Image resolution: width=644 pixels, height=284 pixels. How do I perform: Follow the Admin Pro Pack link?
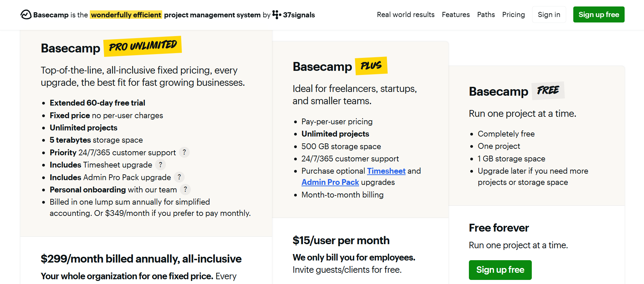(330, 182)
